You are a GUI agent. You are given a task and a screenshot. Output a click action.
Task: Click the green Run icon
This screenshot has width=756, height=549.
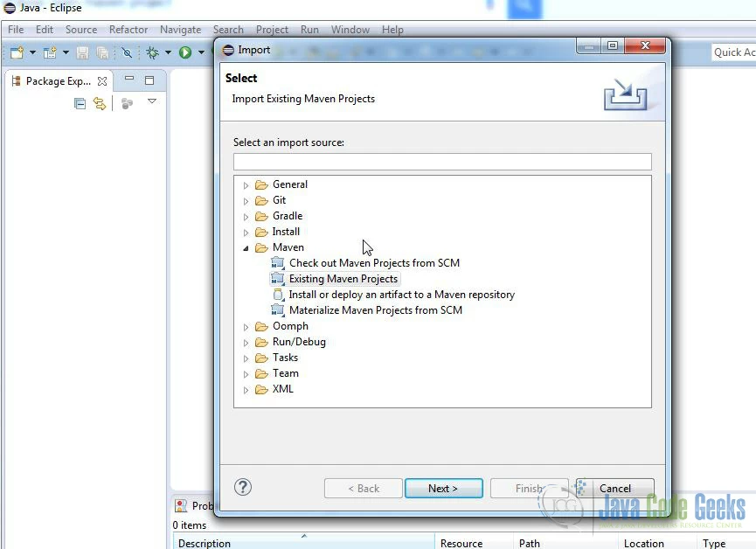click(185, 52)
